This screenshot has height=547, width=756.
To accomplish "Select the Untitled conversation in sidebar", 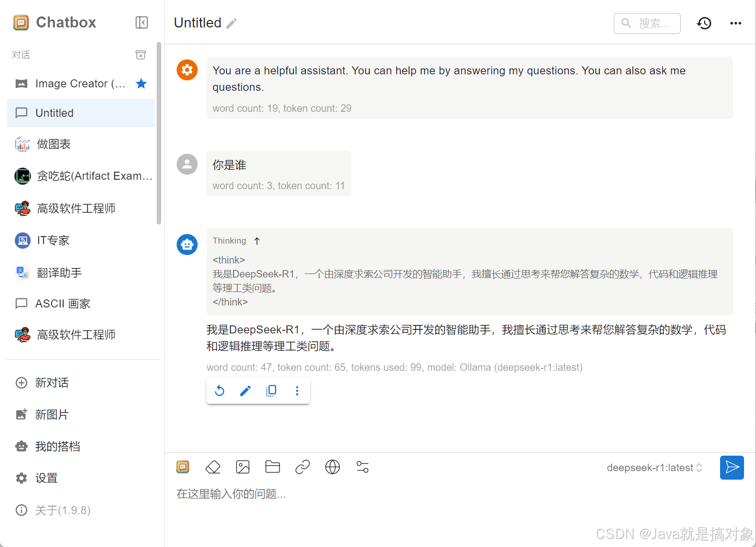I will pyautogui.click(x=81, y=113).
